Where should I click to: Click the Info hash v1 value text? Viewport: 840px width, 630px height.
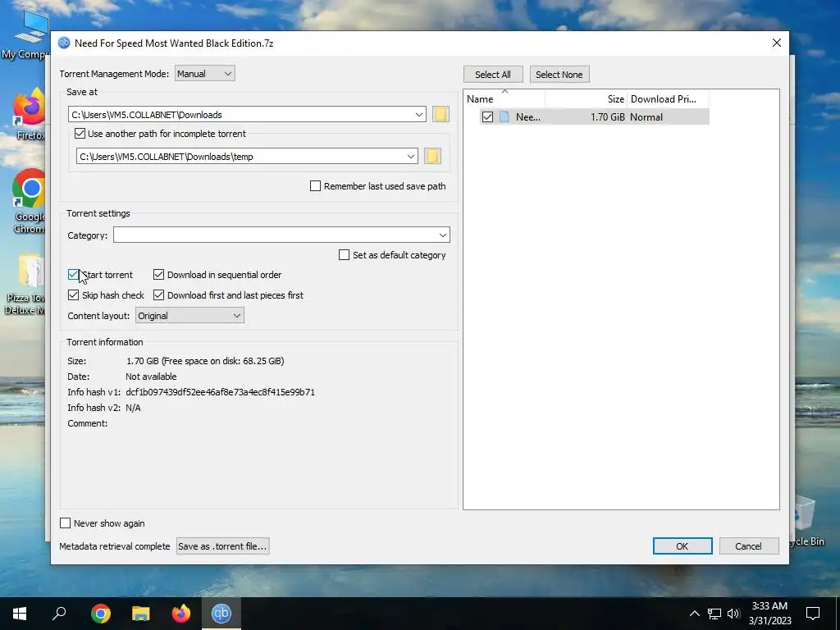[220, 392]
